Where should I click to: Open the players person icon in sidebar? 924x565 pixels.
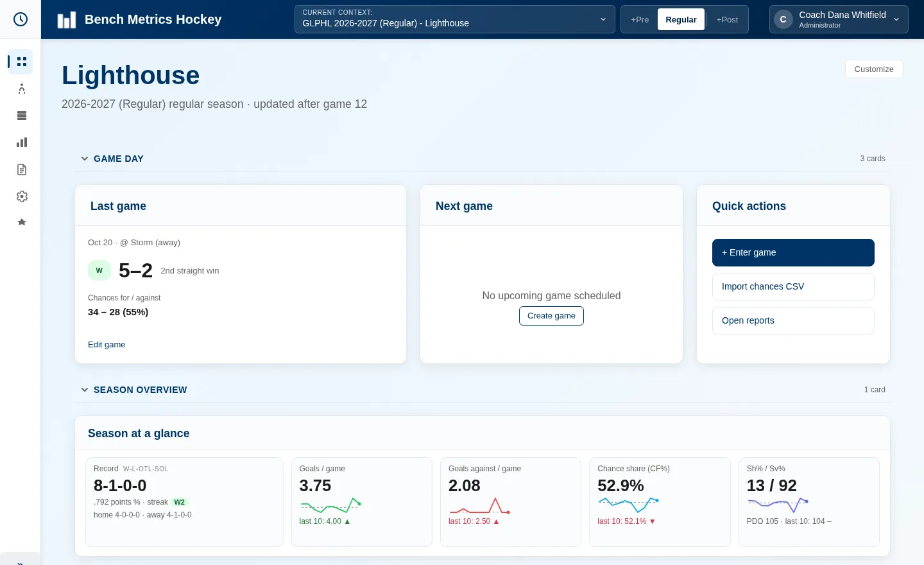22,89
